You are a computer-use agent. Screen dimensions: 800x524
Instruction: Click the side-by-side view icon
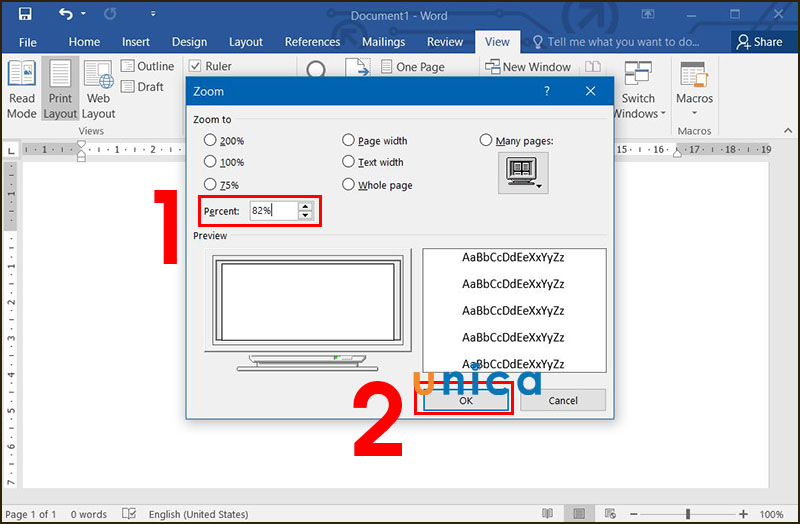click(593, 66)
